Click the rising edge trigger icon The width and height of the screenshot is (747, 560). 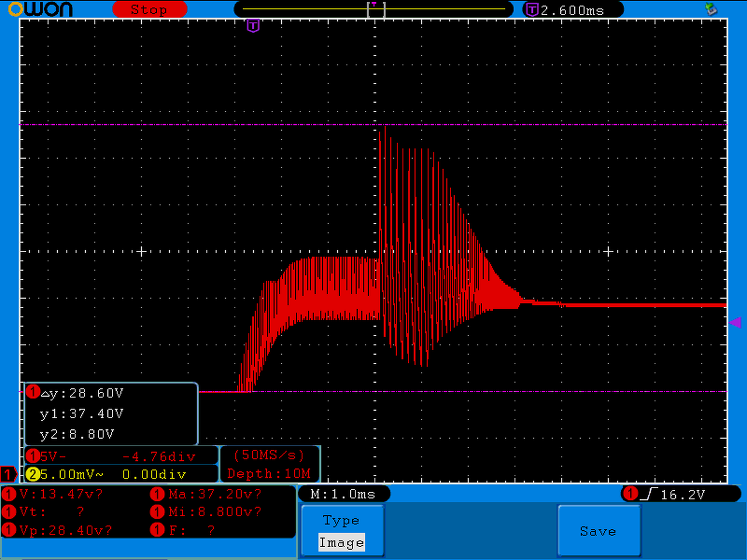coord(650,494)
